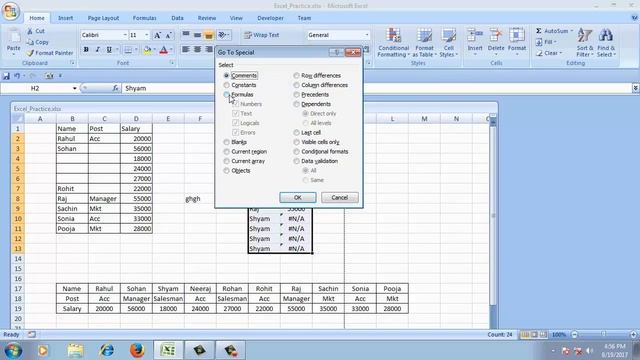Click the zoom slider in status bar
The width and height of the screenshot is (640, 360).
click(x=604, y=335)
